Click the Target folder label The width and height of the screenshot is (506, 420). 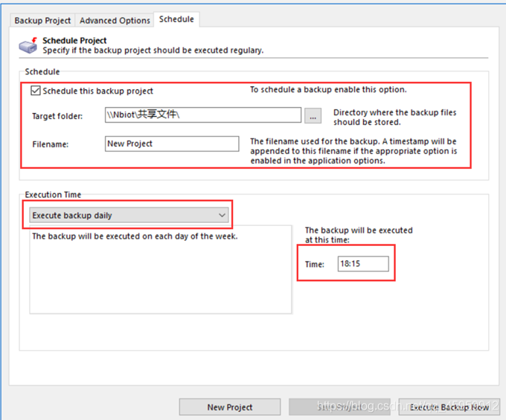pyautogui.click(x=57, y=116)
